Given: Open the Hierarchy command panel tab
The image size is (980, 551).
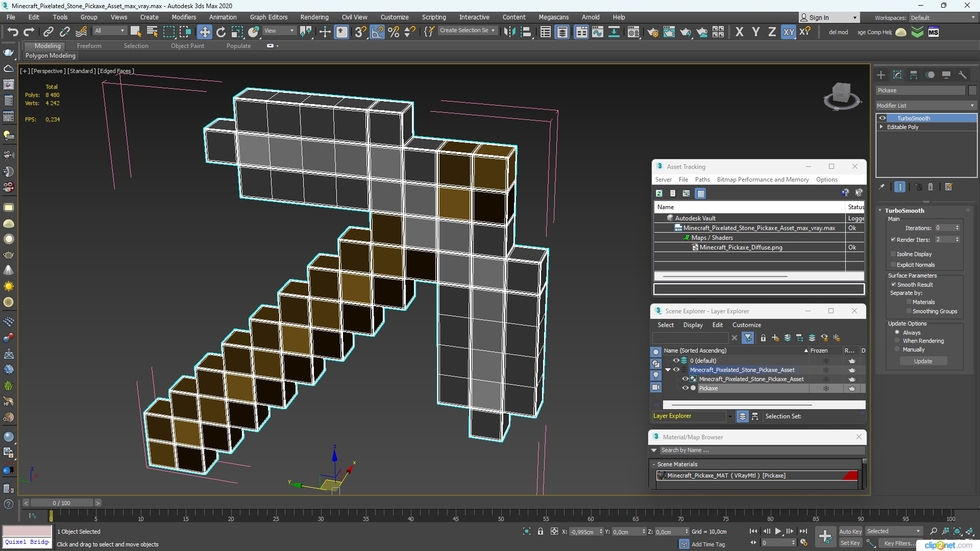Looking at the screenshot, I should 914,75.
